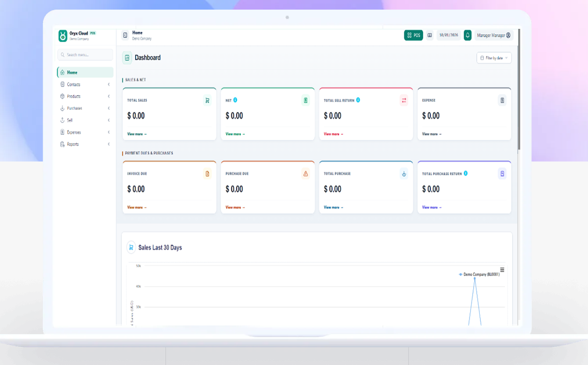Open View more on Expense card

click(x=432, y=134)
